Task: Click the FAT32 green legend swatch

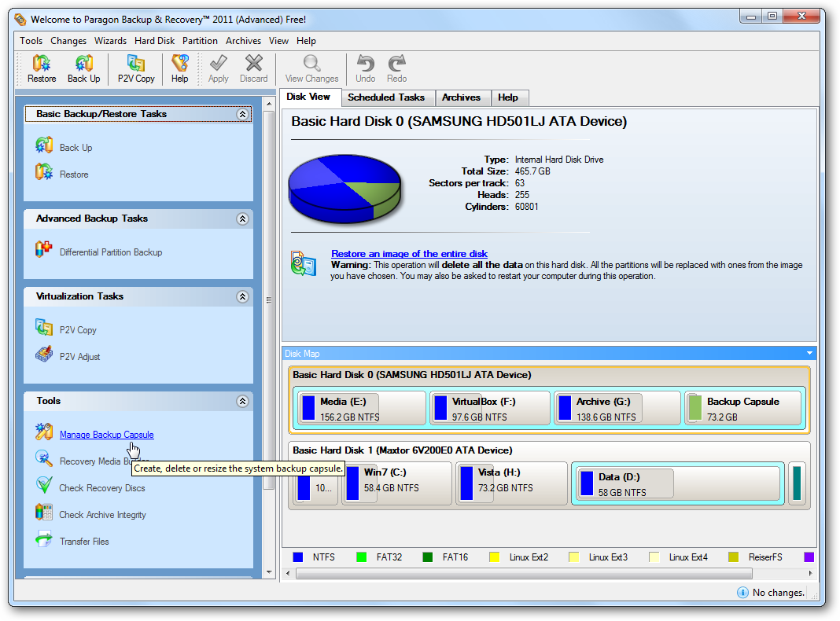Action: (x=362, y=557)
